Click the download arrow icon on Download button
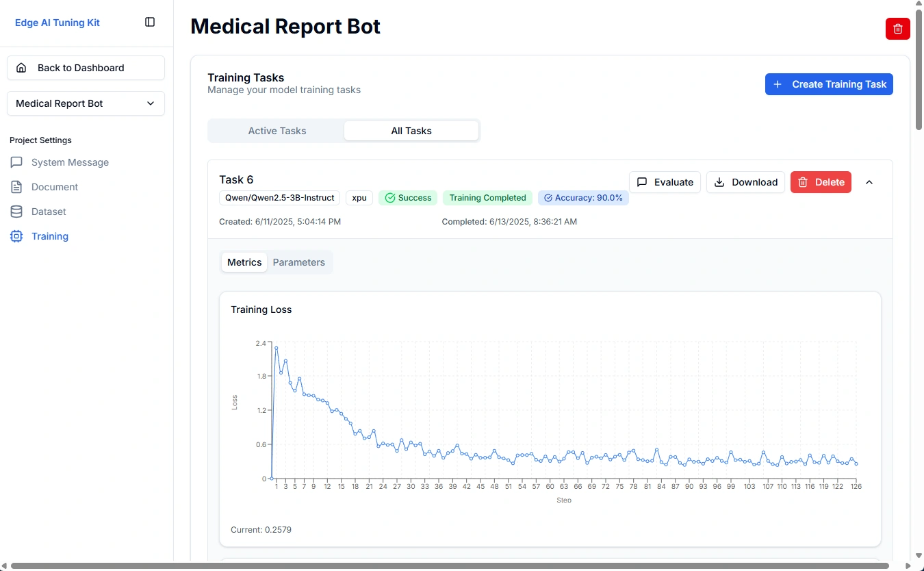This screenshot has width=924, height=571. (718, 182)
